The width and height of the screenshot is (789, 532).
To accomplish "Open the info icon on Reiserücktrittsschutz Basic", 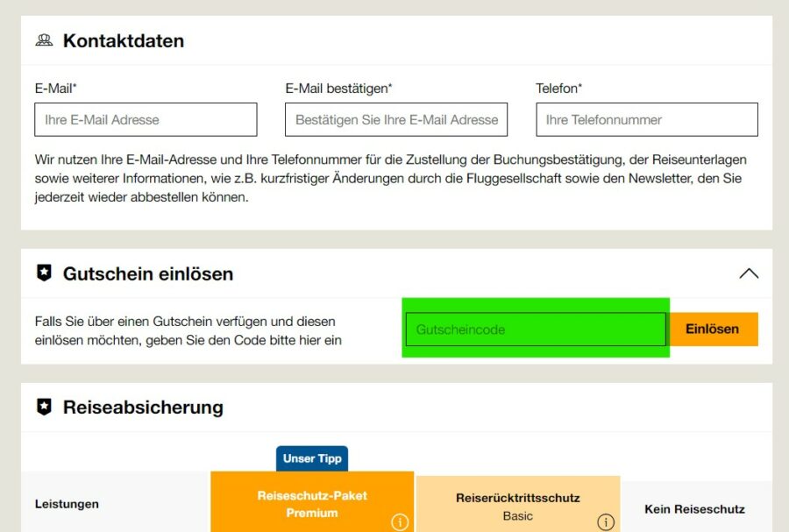I will [x=606, y=521].
